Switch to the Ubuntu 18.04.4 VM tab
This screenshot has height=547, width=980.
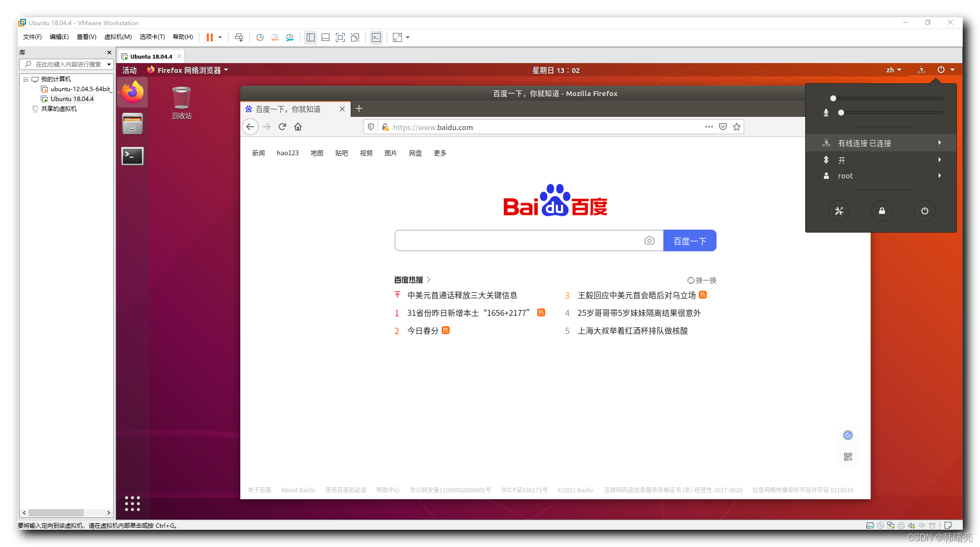151,57
